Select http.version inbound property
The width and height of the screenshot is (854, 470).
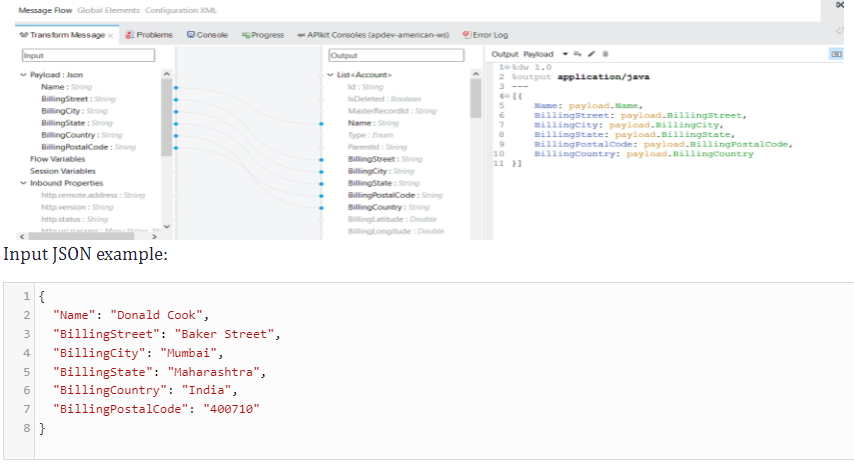pos(77,207)
